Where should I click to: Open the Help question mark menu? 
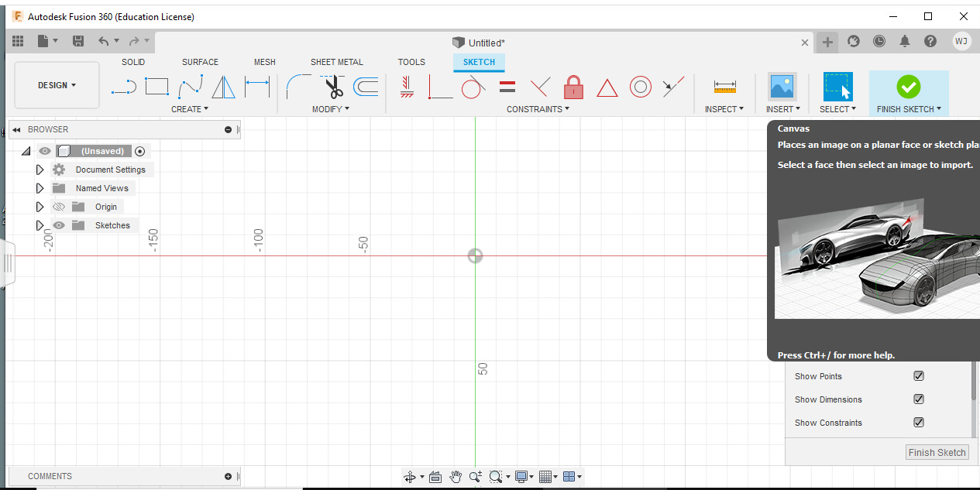pyautogui.click(x=930, y=41)
